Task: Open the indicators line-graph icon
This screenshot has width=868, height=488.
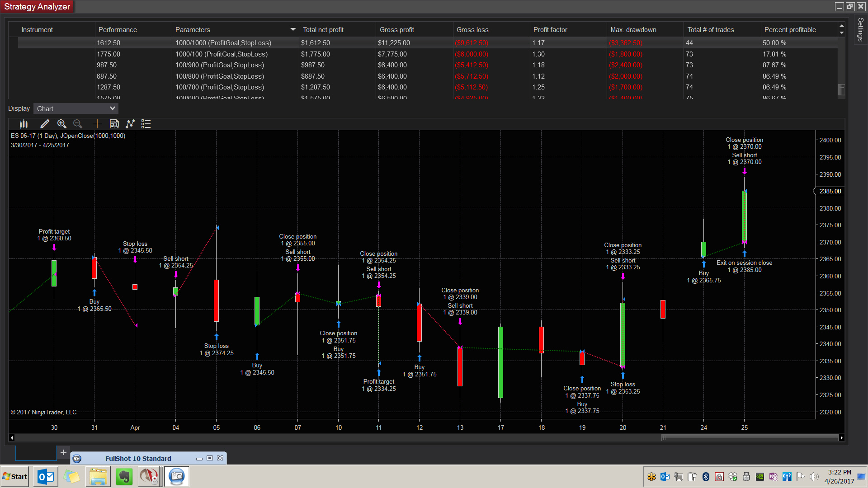Action: (130, 124)
